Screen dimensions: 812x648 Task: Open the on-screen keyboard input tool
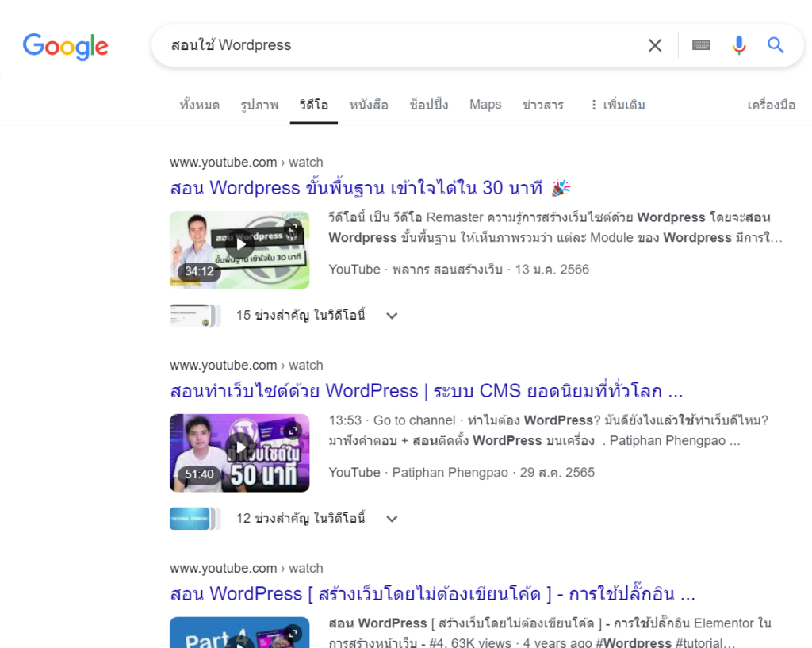(701, 46)
